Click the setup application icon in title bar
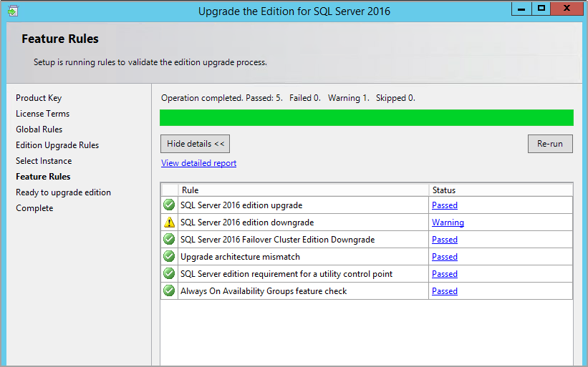Screen dimensions: 588x367 pyautogui.click(x=12, y=11)
